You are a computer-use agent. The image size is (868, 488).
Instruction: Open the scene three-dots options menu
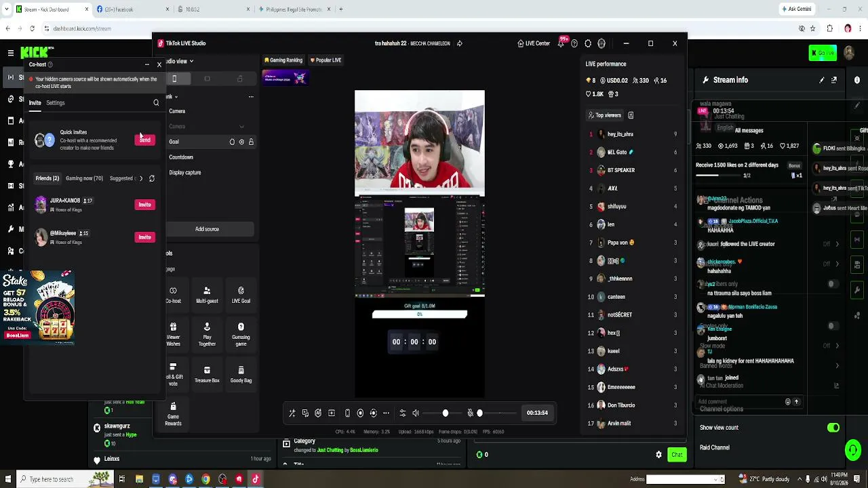(251, 97)
